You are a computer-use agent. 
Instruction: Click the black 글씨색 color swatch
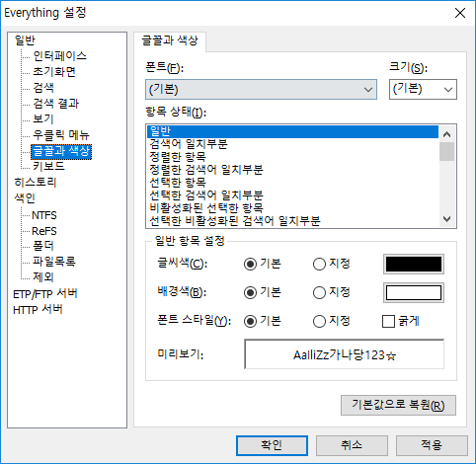[x=414, y=264]
